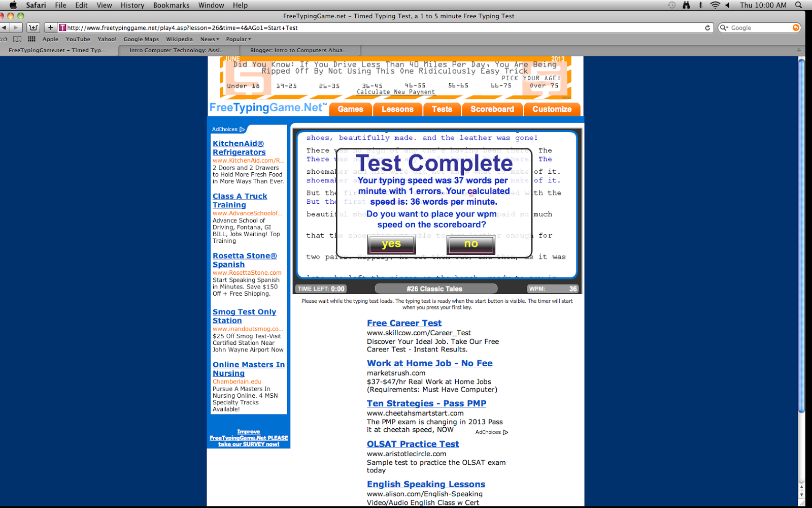Open the Time Machine status icon
Image resolution: width=812 pixels, height=508 pixels.
(671, 5)
